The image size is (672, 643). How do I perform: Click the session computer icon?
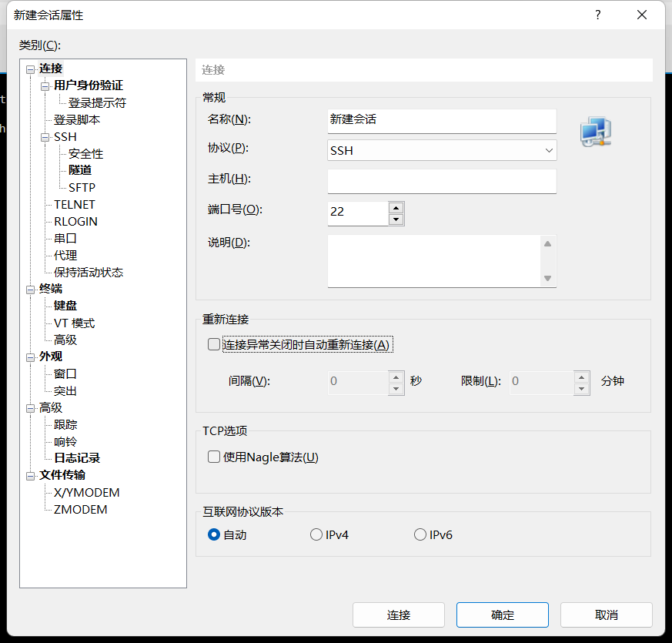tap(596, 132)
